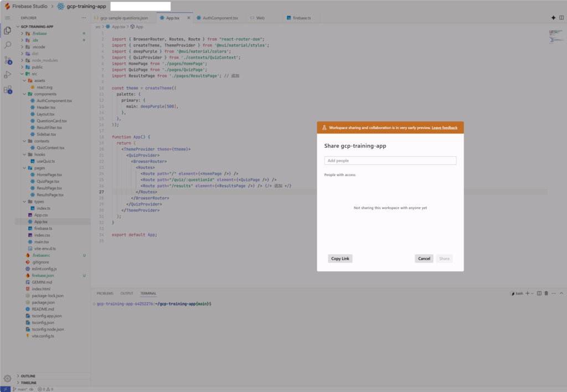Switch to the AuthComponent.tsx editor tab
This screenshot has height=392, width=567.
[220, 18]
